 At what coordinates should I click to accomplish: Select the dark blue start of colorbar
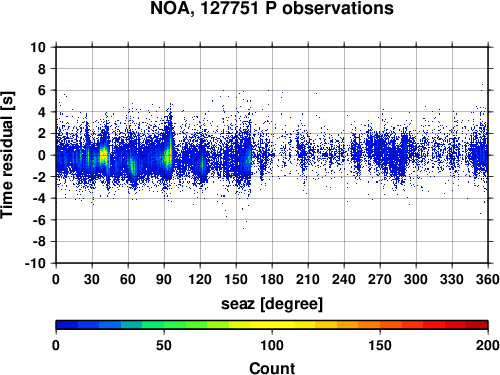click(x=67, y=325)
